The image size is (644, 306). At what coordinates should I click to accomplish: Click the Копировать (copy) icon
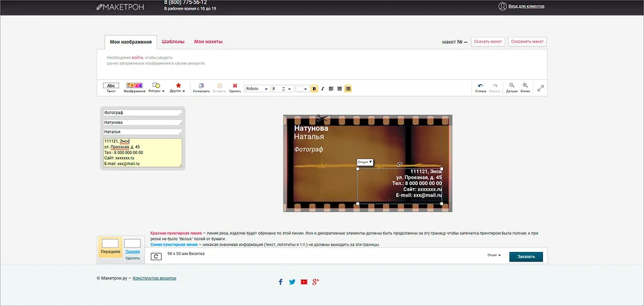pyautogui.click(x=201, y=86)
